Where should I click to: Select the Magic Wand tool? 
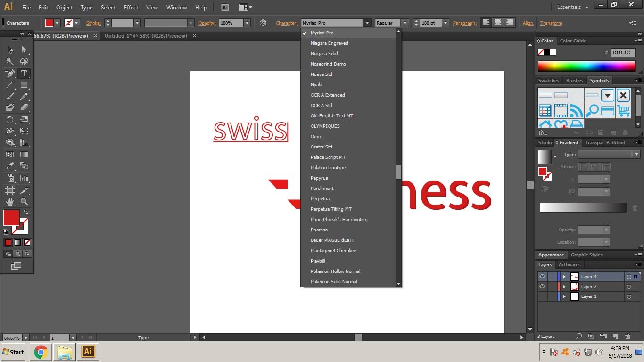coord(10,61)
